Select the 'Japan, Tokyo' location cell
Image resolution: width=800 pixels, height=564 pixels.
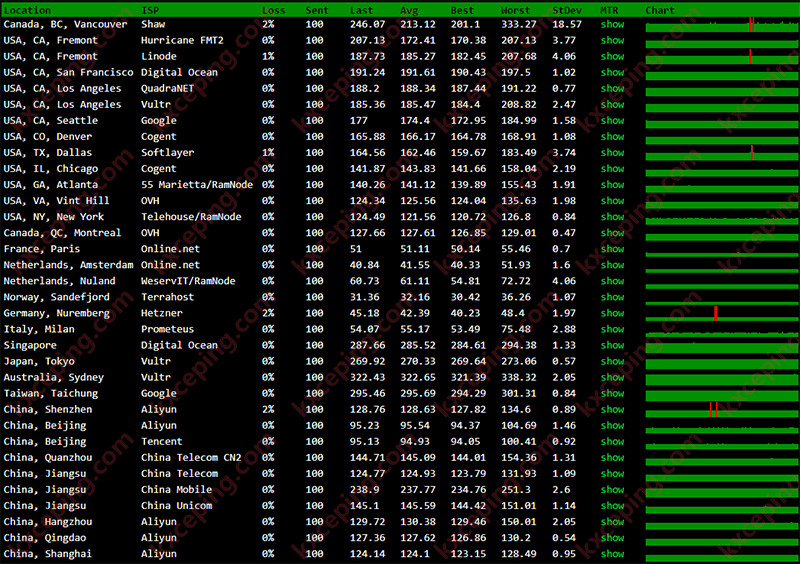(39, 361)
